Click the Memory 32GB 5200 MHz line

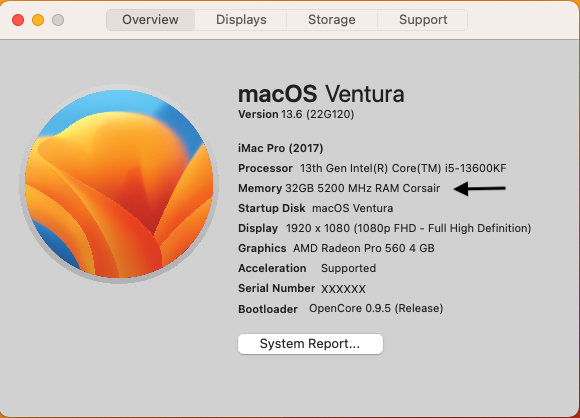[x=339, y=188]
